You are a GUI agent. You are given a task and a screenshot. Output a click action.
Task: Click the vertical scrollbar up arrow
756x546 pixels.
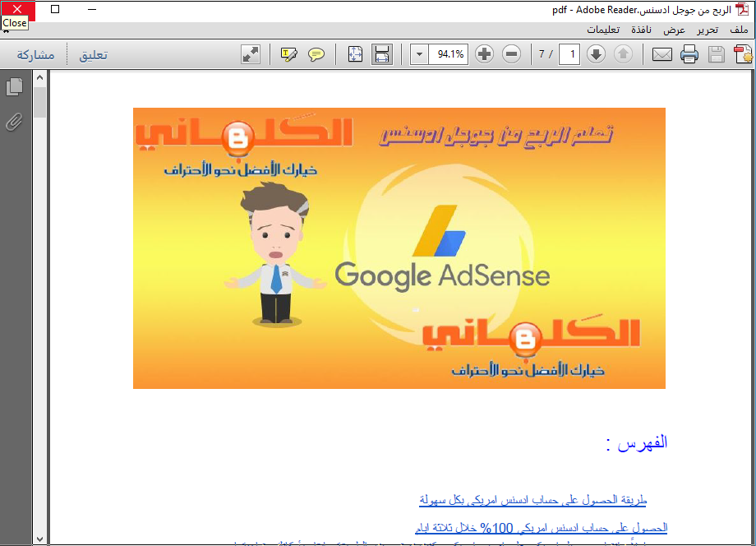point(40,77)
